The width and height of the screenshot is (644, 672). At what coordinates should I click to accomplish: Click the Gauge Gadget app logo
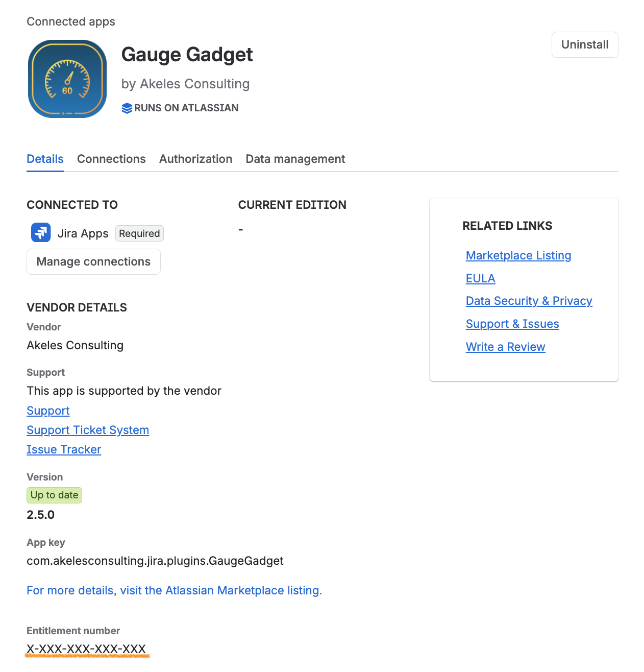67,79
